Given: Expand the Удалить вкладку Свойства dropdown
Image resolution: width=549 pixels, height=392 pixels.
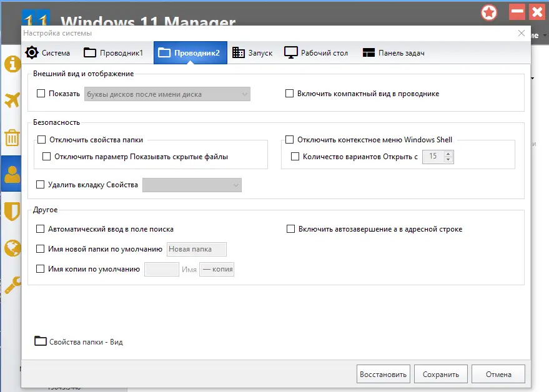Looking at the screenshot, I should (x=192, y=185).
